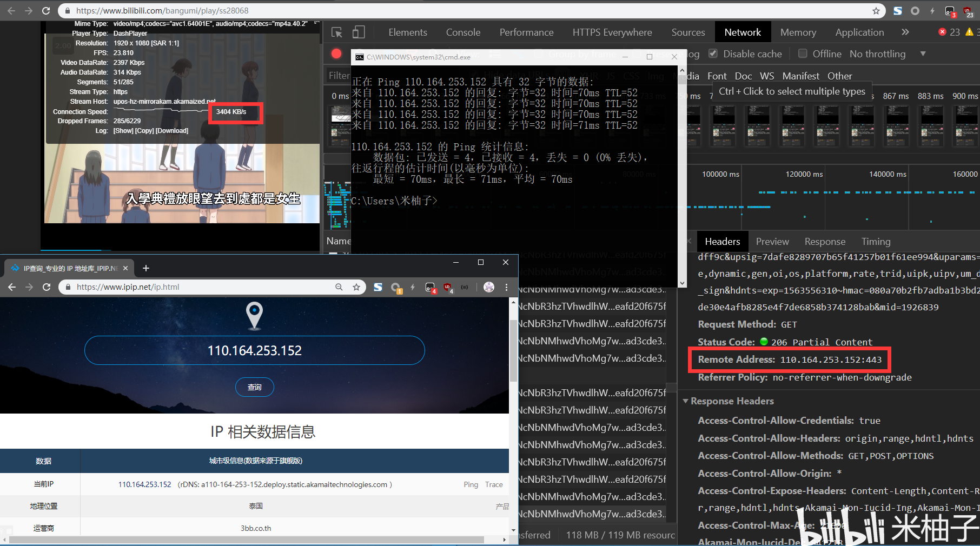Switch to the Console tab in DevTools
Image resolution: width=980 pixels, height=546 pixels.
[x=463, y=32]
